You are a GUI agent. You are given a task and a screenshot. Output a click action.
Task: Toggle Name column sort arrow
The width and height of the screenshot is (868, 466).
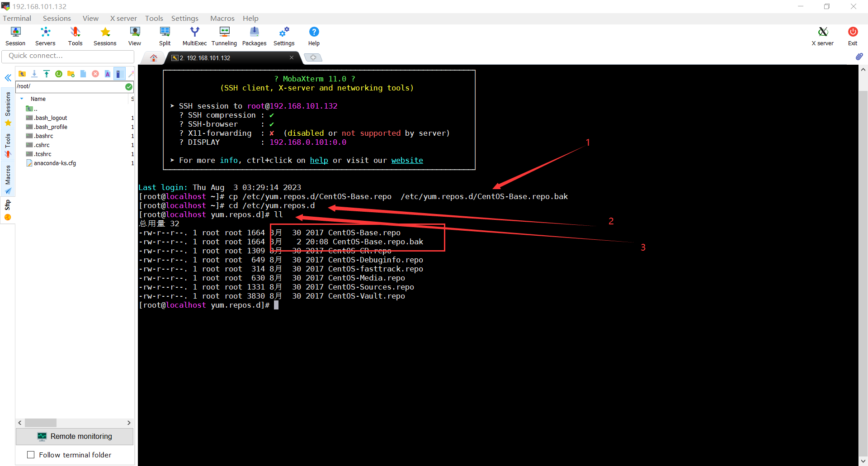pyautogui.click(x=22, y=99)
